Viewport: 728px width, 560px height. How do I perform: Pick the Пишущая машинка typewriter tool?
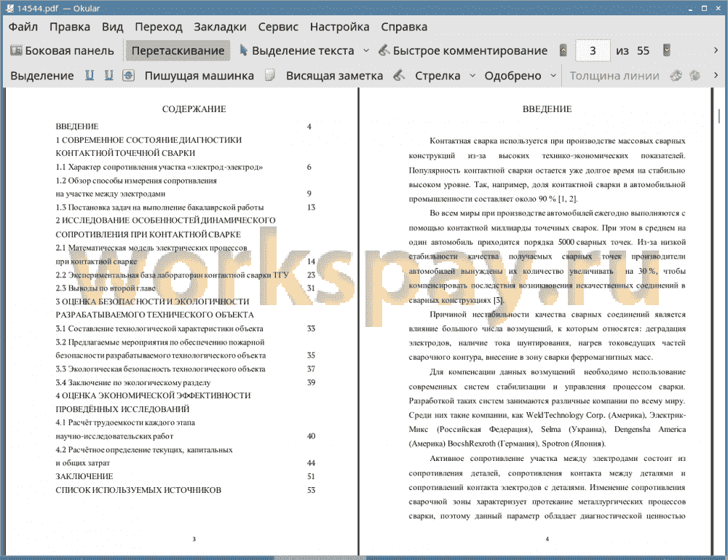tap(199, 76)
